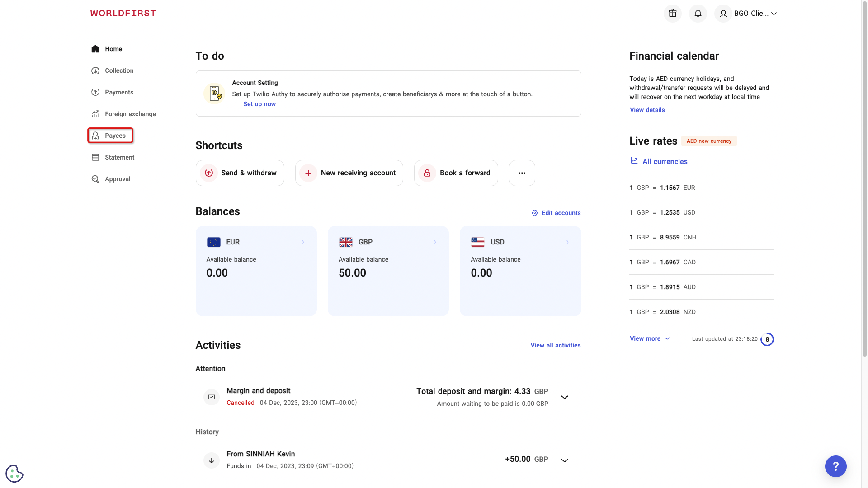The width and height of the screenshot is (868, 488).
Task: Open the help question mark button
Action: [x=836, y=466]
